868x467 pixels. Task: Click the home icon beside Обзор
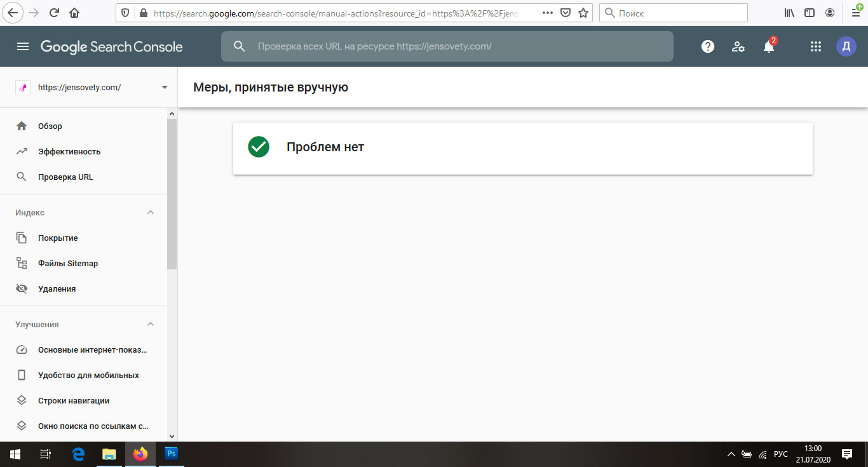pos(22,126)
